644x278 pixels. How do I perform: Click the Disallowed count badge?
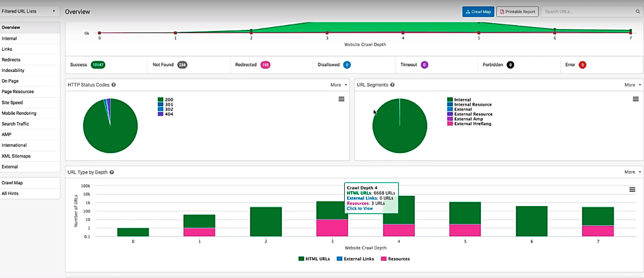(x=346, y=65)
